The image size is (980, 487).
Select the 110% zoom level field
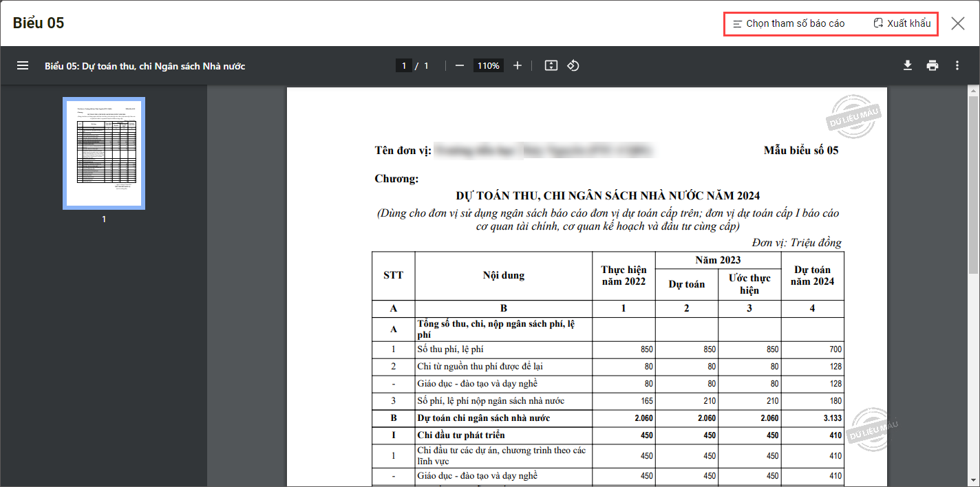point(488,66)
